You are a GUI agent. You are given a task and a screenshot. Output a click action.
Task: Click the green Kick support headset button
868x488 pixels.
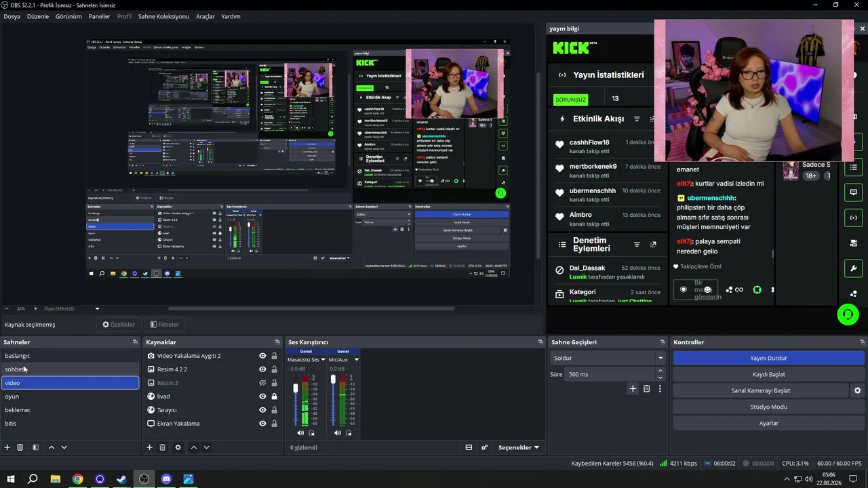click(x=848, y=314)
